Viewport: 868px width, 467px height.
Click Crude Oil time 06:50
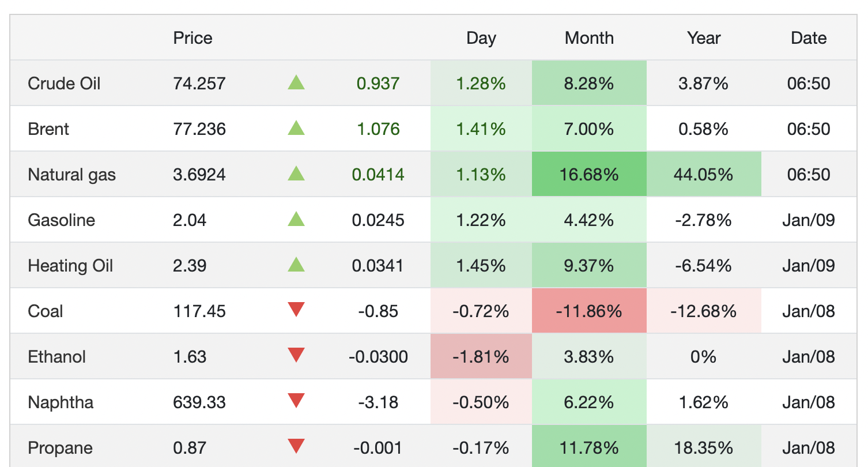(x=809, y=84)
